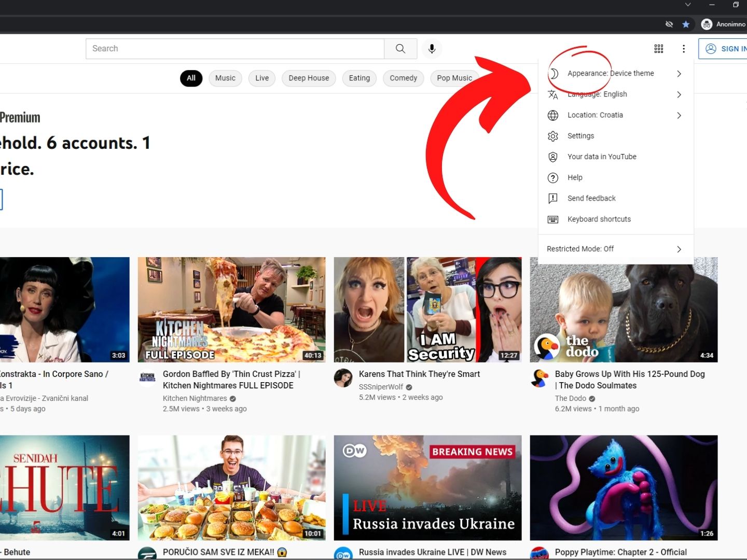Image resolution: width=747 pixels, height=560 pixels.
Task: Open Settings from the menu
Action: [x=616, y=136]
